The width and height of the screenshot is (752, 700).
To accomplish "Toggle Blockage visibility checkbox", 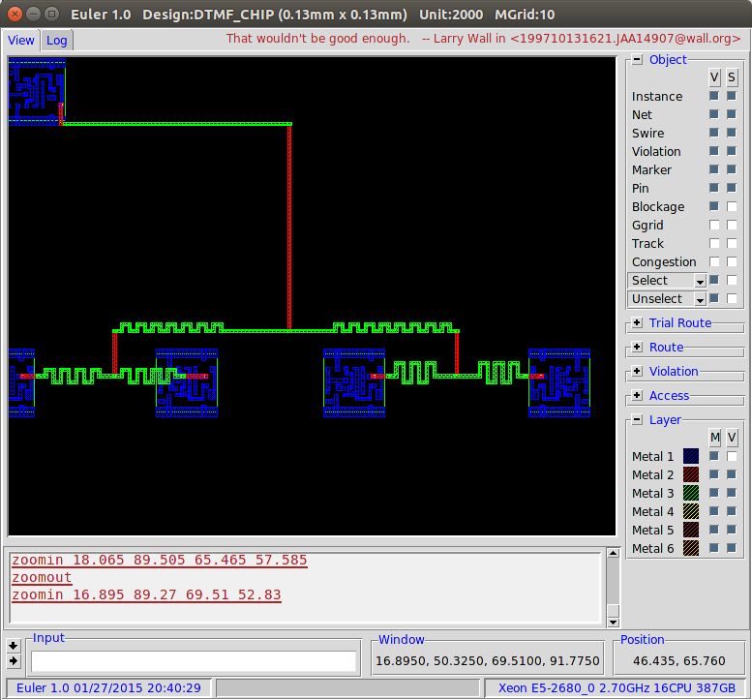I will pyautogui.click(x=714, y=206).
